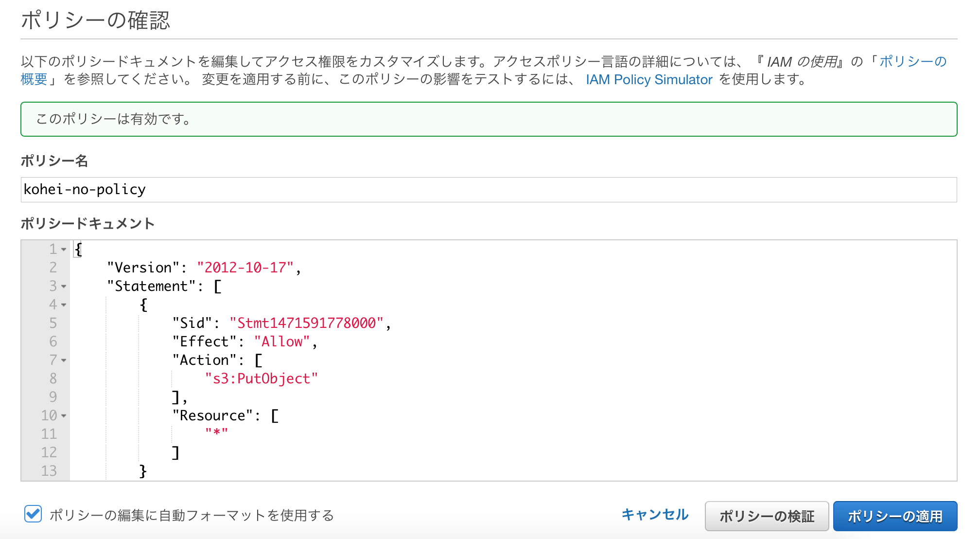Click line number 5 in the gutter
Screen dimensions: 980x539
click(x=53, y=323)
